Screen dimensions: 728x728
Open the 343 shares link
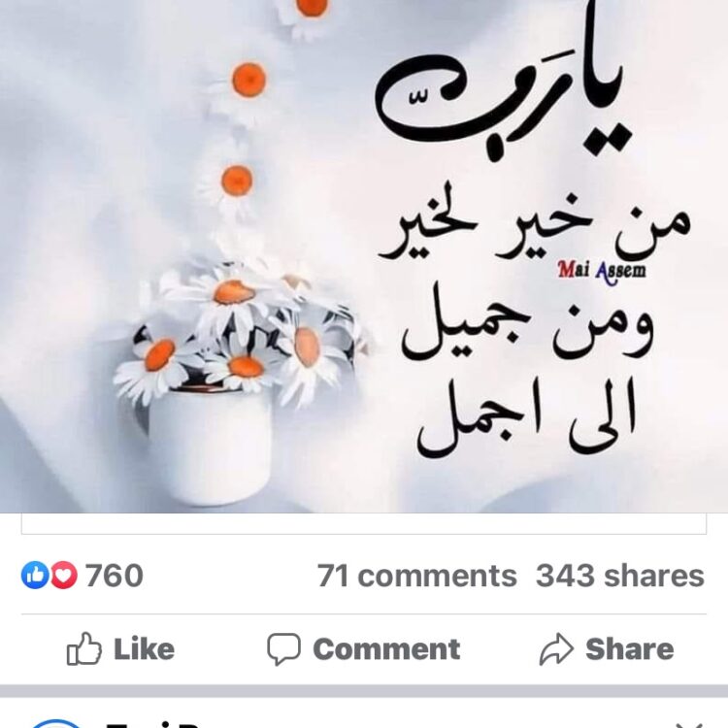(620, 576)
